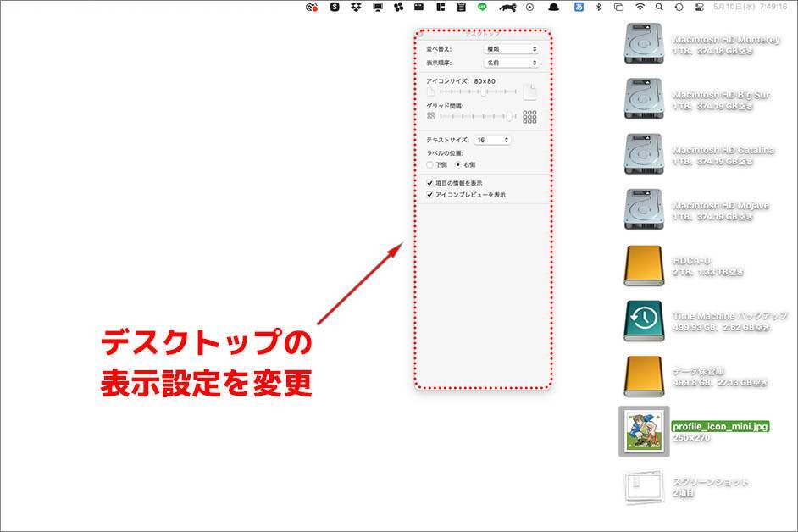798x532 pixels.
Task: Click the スクリーンショット stack name label
Action: pos(711,482)
